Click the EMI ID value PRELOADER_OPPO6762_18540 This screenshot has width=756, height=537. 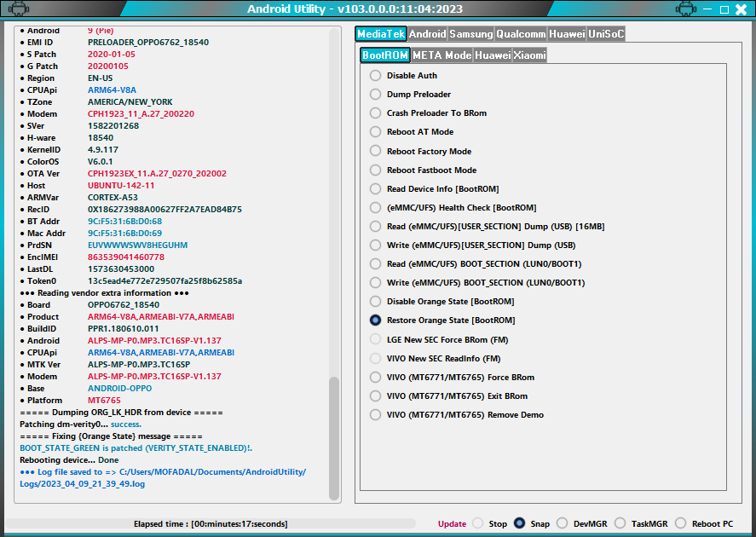(x=148, y=43)
